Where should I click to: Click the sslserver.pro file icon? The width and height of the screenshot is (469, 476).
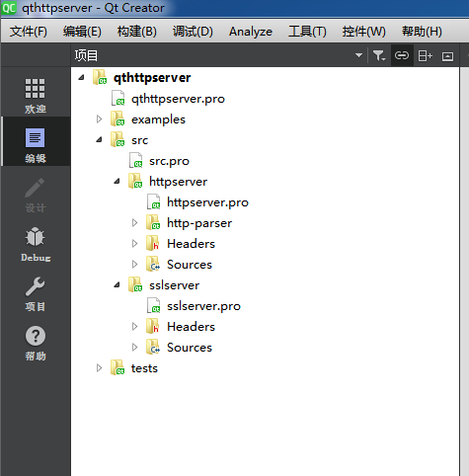pyautogui.click(x=154, y=306)
